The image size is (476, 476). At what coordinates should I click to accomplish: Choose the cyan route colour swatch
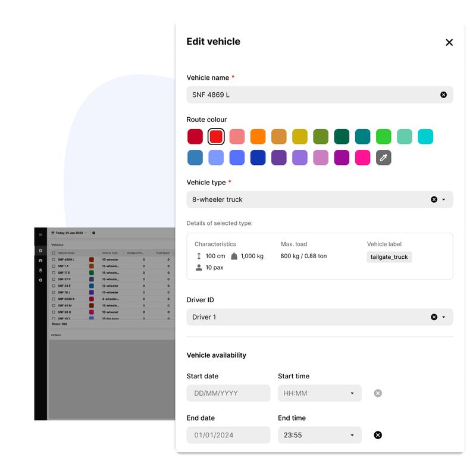(x=425, y=137)
